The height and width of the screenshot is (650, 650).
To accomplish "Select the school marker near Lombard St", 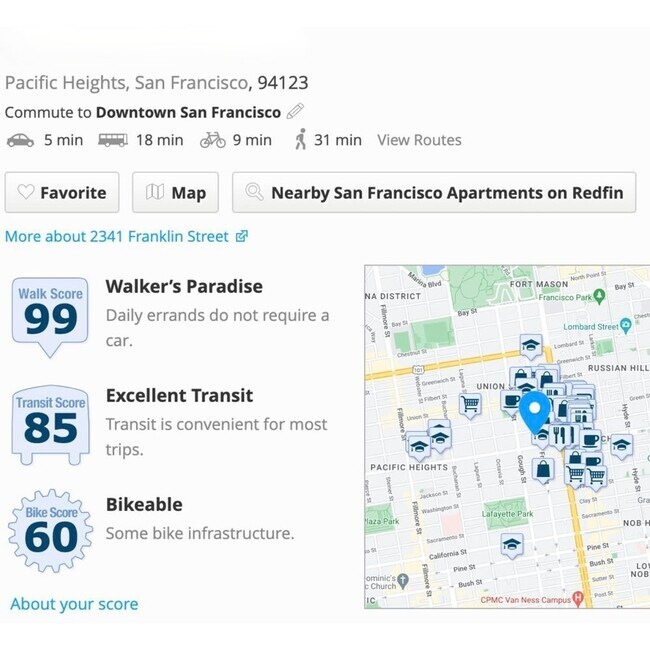I will coord(530,346).
